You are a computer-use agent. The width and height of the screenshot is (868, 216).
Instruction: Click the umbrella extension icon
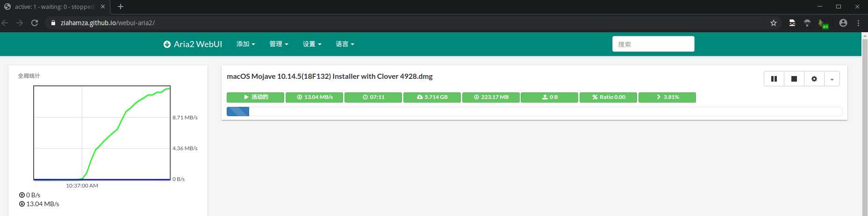(x=807, y=22)
